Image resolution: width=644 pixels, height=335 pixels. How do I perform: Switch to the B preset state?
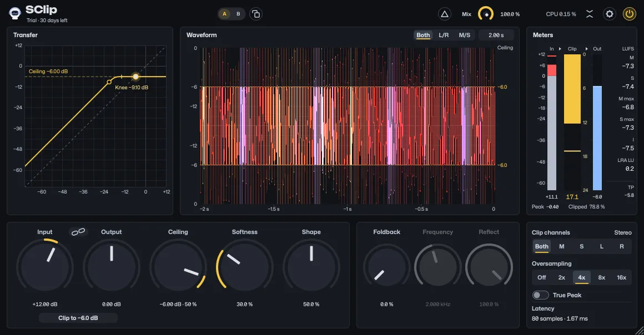[x=238, y=14]
